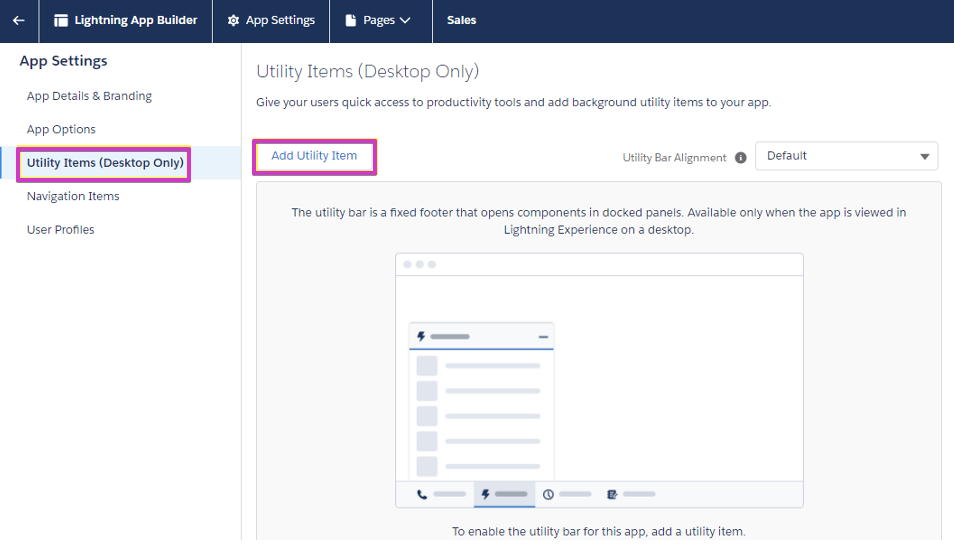Click the Utility Bar Alignment label
This screenshot has width=954, height=545.
coord(674,158)
